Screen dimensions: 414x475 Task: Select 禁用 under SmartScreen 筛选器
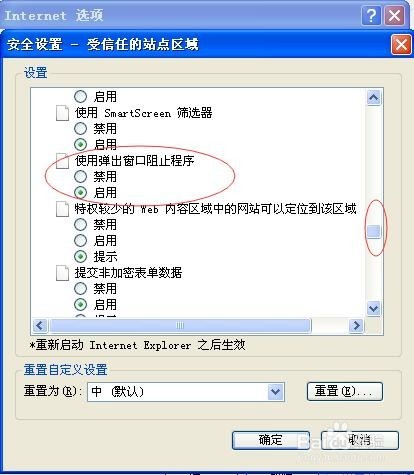point(80,128)
